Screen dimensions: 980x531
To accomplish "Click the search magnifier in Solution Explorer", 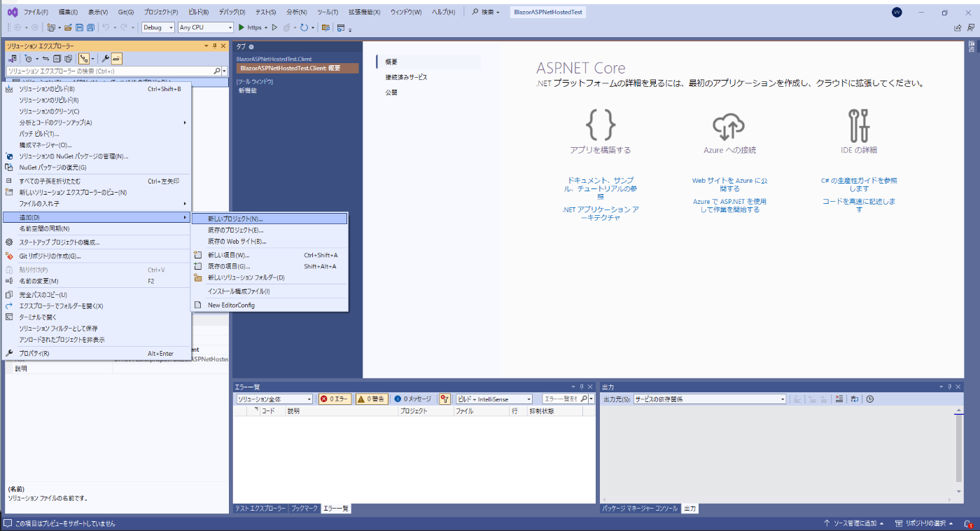I will [217, 71].
